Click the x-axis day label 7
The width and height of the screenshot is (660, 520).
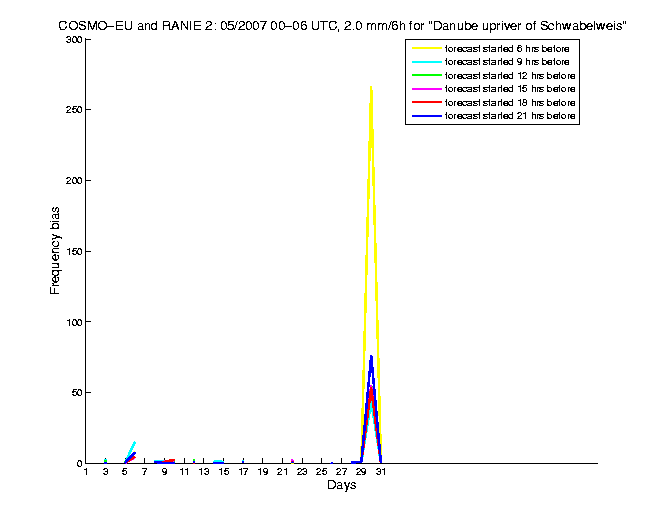coord(144,472)
